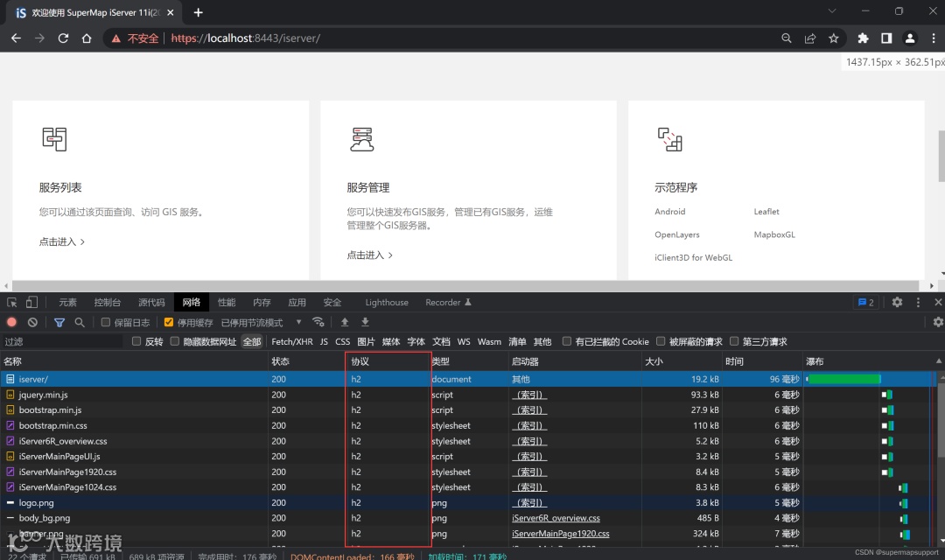945x560 pixels.
Task: Open DevTools more options menu
Action: (x=918, y=302)
